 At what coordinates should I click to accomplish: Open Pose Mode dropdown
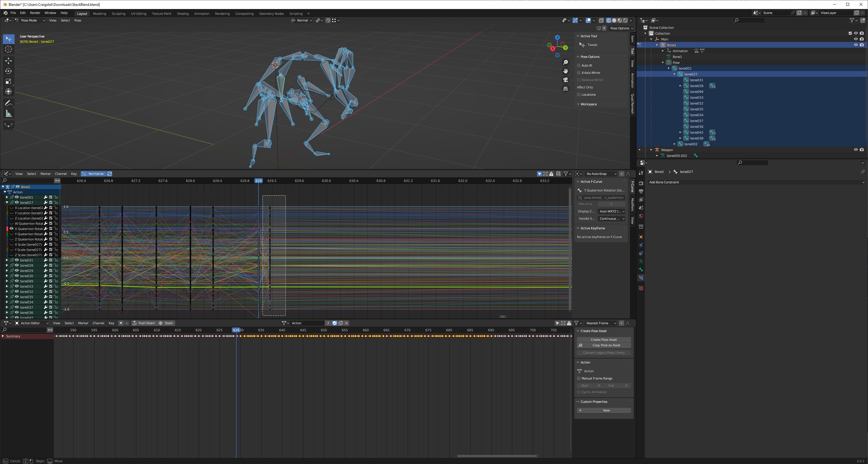[x=30, y=21]
